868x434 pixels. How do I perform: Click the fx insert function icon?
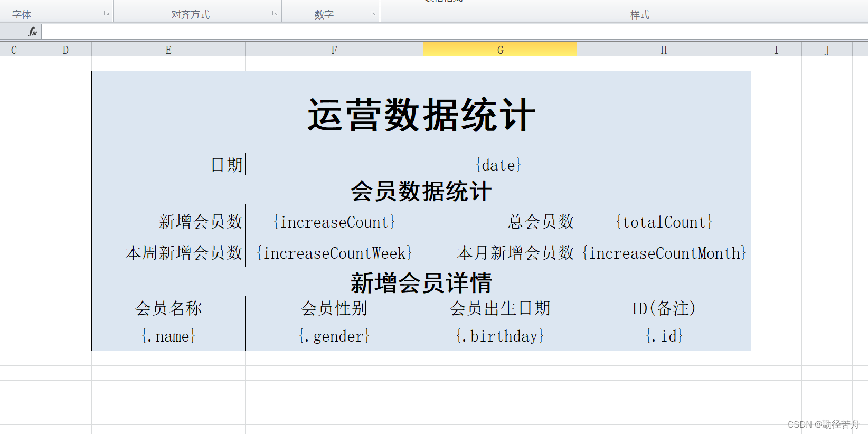click(x=33, y=32)
